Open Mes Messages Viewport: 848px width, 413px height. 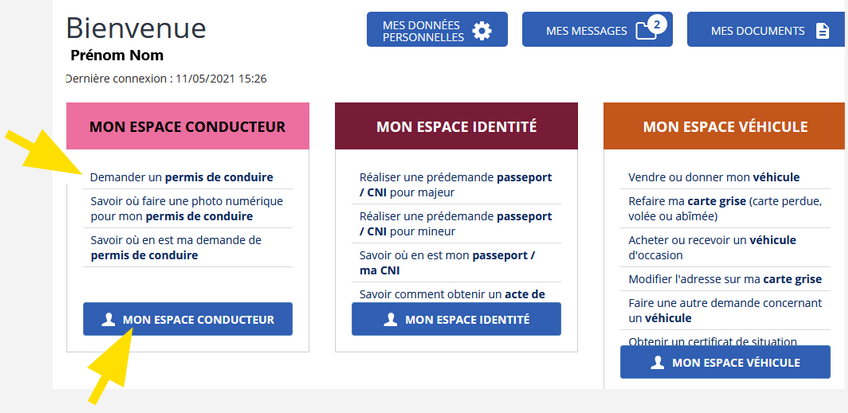point(597,29)
